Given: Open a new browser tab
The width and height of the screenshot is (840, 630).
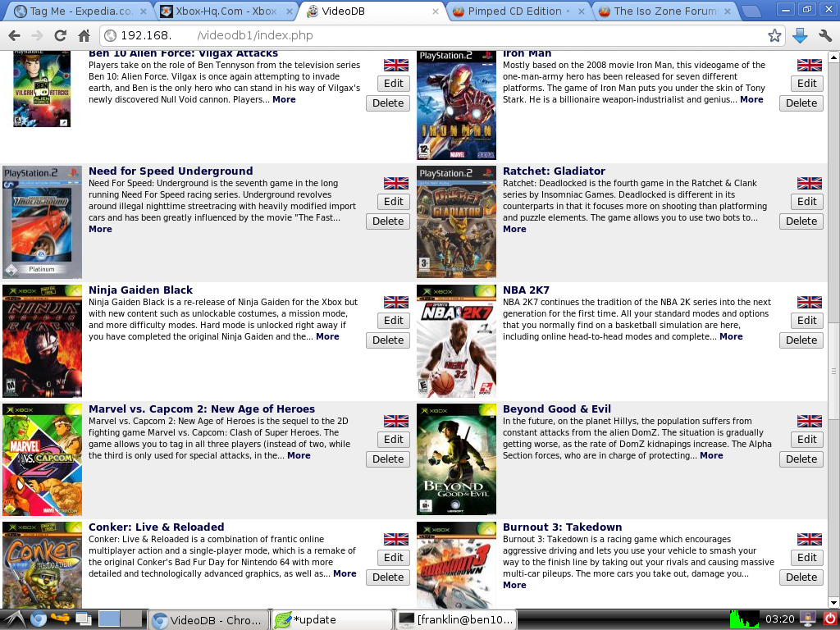Looking at the screenshot, I should pyautogui.click(x=752, y=11).
